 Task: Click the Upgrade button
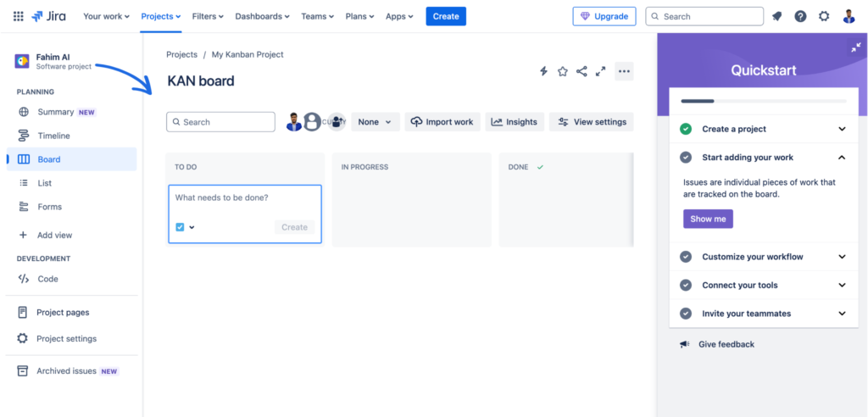pyautogui.click(x=604, y=16)
